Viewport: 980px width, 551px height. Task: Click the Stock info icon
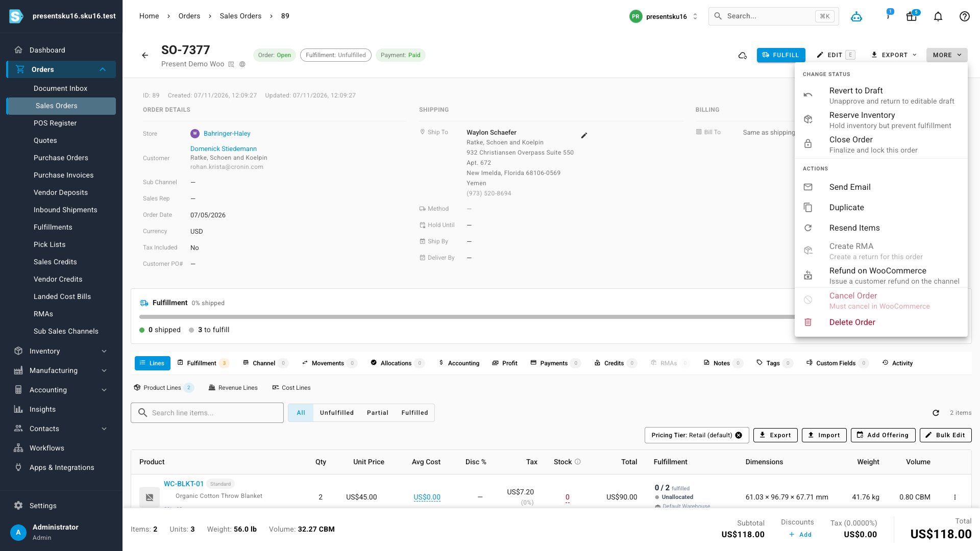point(578,462)
